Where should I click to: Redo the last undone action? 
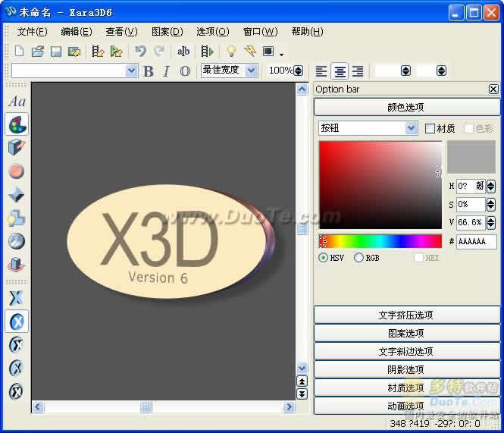click(159, 51)
